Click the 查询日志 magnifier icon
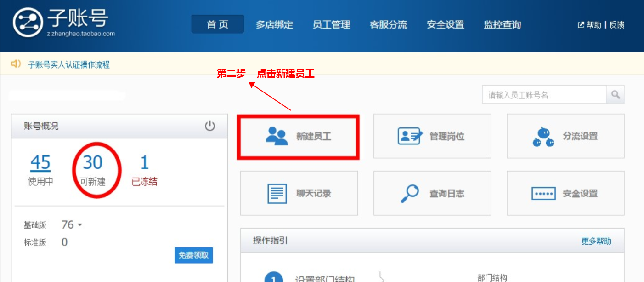Screen dimensions: 644x282 click(410, 193)
